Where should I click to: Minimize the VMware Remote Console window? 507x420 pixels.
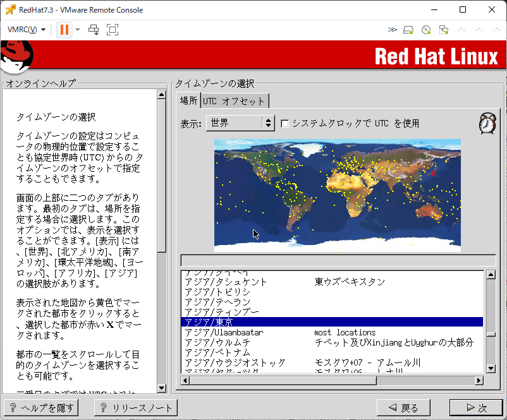(x=434, y=9)
